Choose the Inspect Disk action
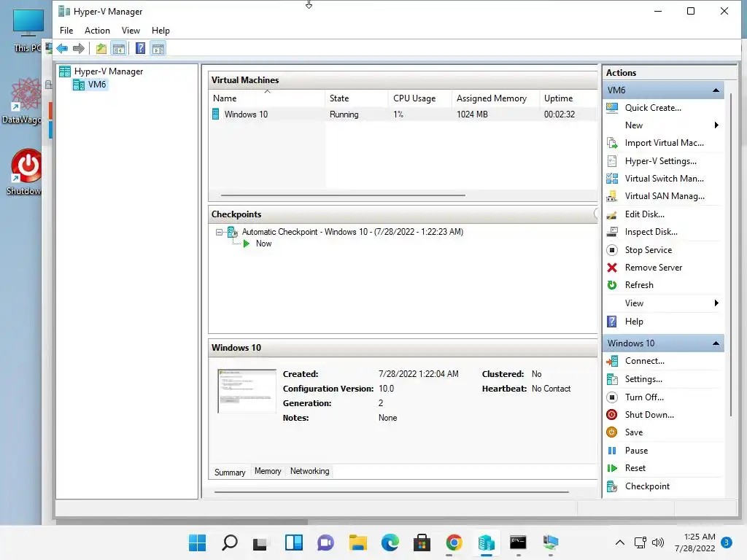Image resolution: width=747 pixels, height=560 pixels. pyautogui.click(x=651, y=232)
